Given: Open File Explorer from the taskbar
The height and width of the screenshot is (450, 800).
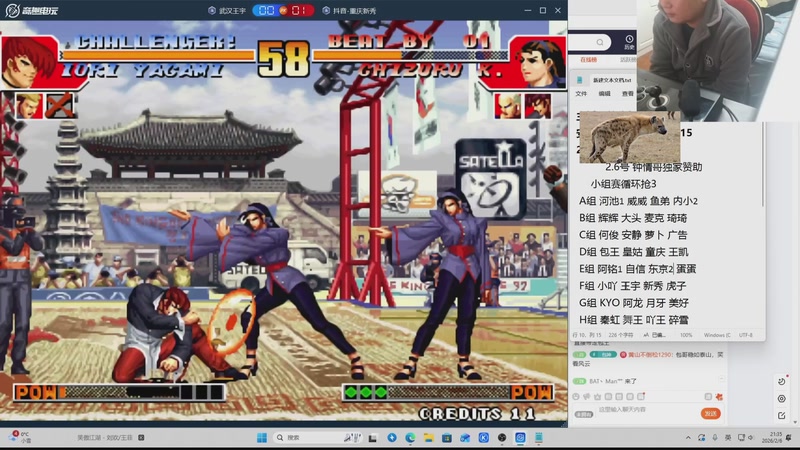Looking at the screenshot, I should tap(429, 438).
